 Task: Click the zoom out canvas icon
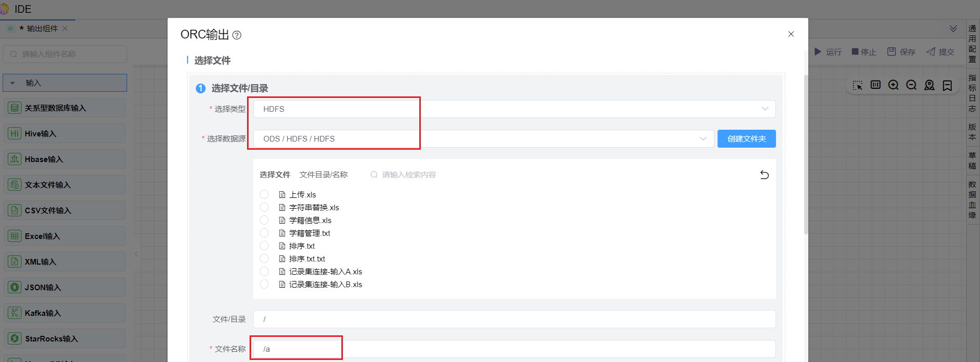pyautogui.click(x=911, y=85)
